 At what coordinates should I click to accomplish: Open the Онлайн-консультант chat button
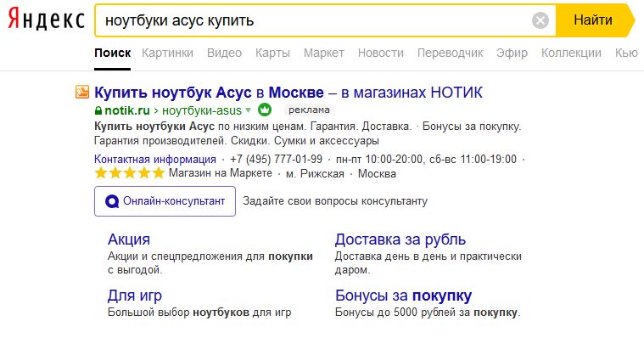(x=165, y=201)
